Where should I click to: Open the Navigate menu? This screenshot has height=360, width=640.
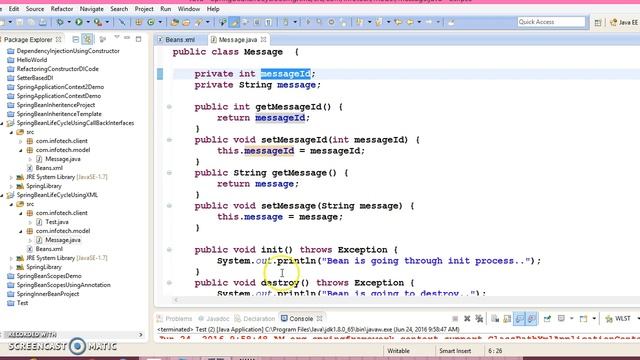point(91,9)
